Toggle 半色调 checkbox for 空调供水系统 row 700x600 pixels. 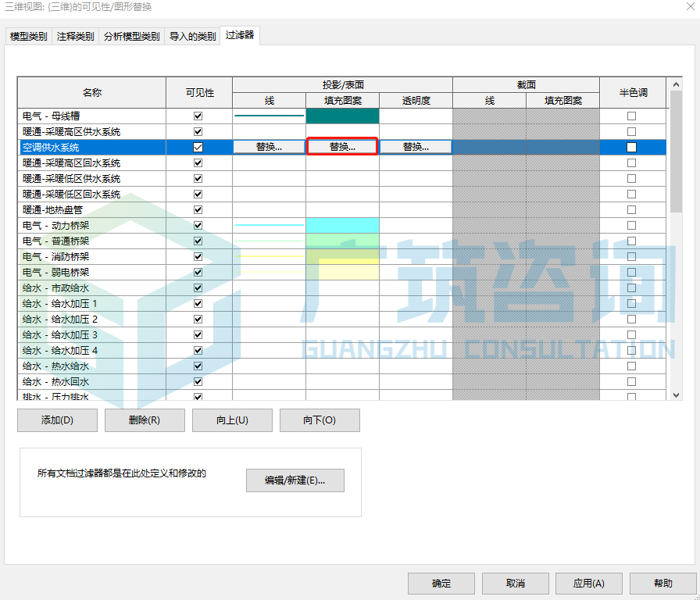click(633, 147)
